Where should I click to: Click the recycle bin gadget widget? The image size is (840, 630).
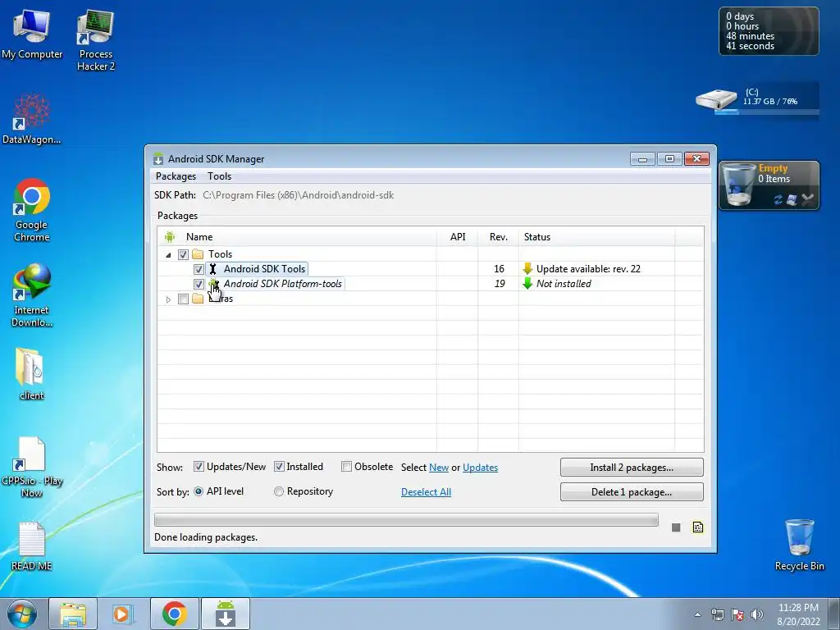coord(769,185)
